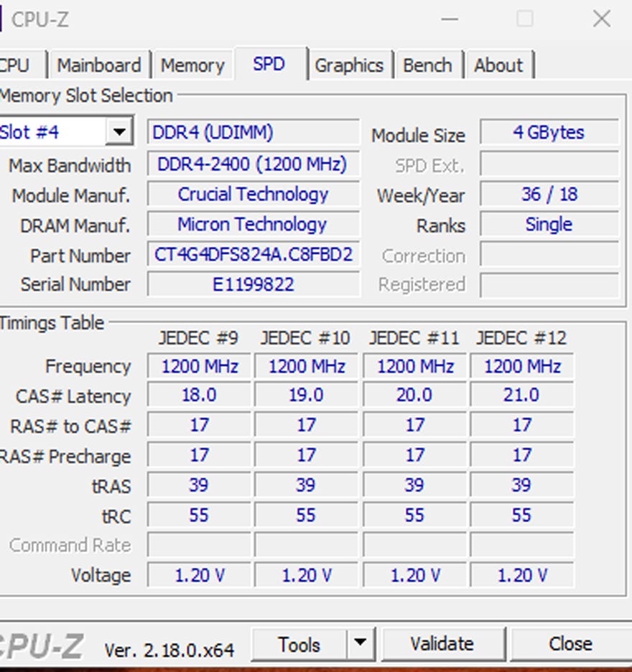Click the JEDEC #10 column header
This screenshot has height=672, width=632.
coord(305,337)
